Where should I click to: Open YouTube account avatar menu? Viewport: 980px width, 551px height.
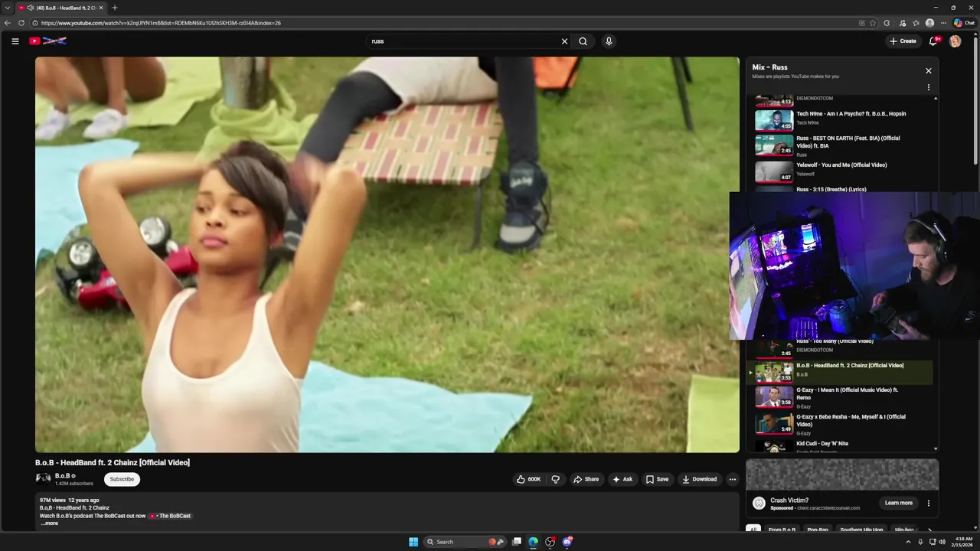[x=955, y=41]
